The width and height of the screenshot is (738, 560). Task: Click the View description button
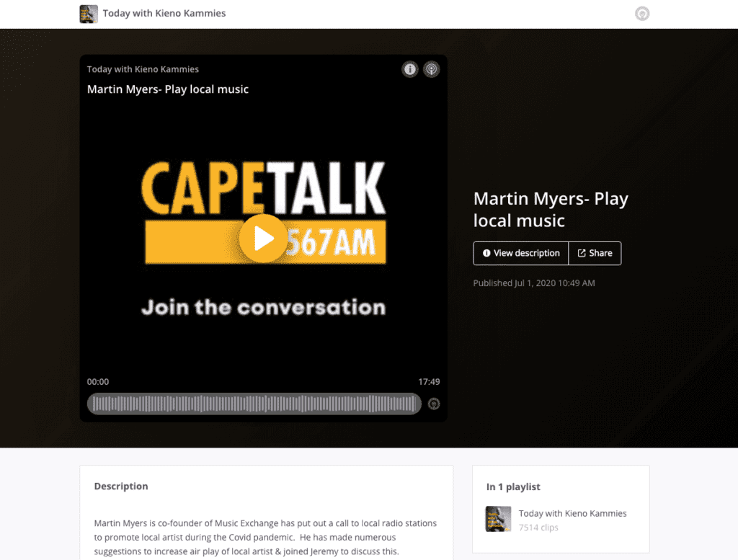521,253
